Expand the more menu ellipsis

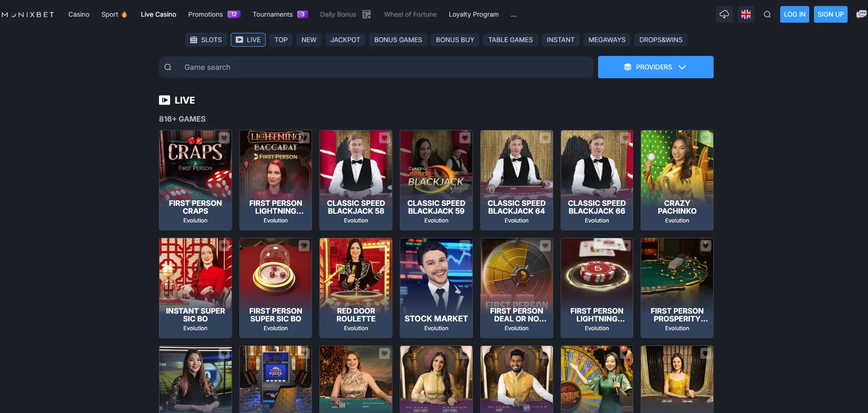click(x=513, y=14)
